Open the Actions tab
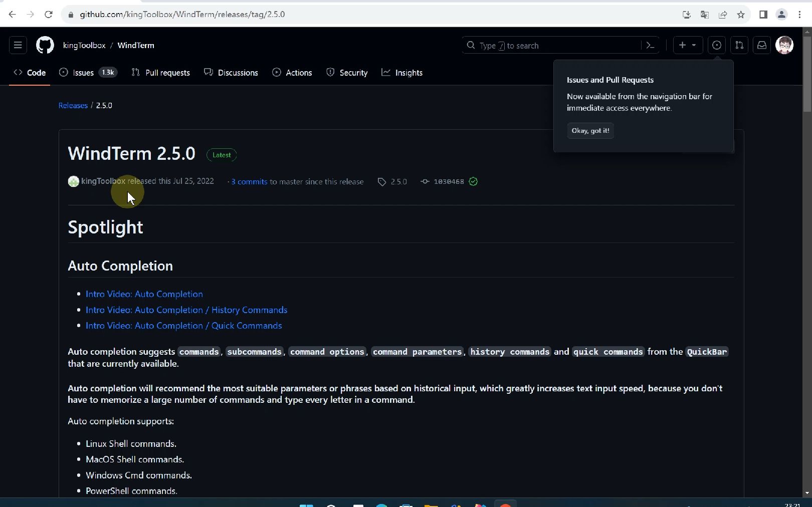The width and height of the screenshot is (812, 507). pos(292,73)
